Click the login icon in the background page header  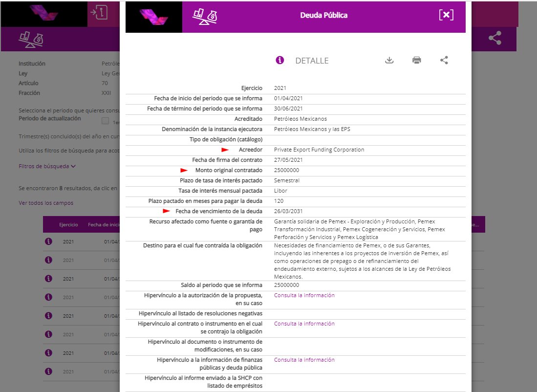tap(99, 13)
